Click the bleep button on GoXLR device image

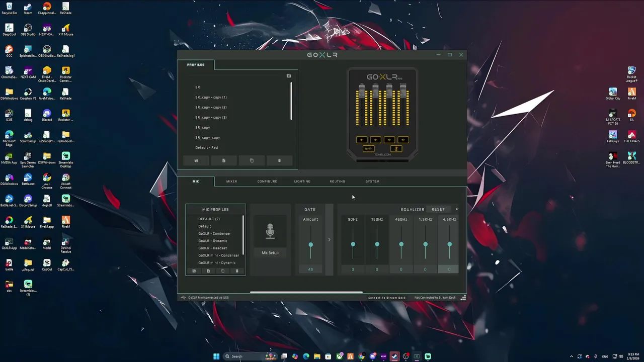(x=368, y=149)
